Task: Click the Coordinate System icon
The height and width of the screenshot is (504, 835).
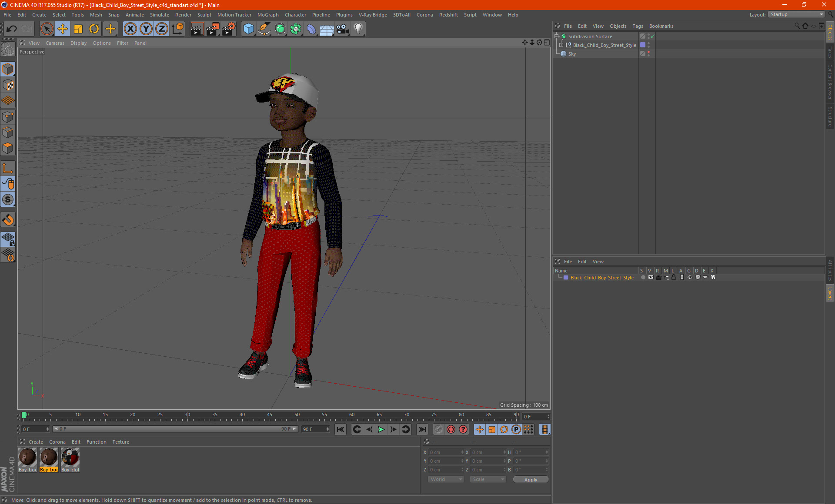Action: (x=177, y=29)
